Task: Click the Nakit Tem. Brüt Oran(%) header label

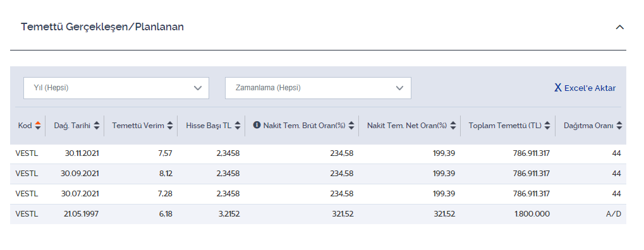Action: [305, 126]
